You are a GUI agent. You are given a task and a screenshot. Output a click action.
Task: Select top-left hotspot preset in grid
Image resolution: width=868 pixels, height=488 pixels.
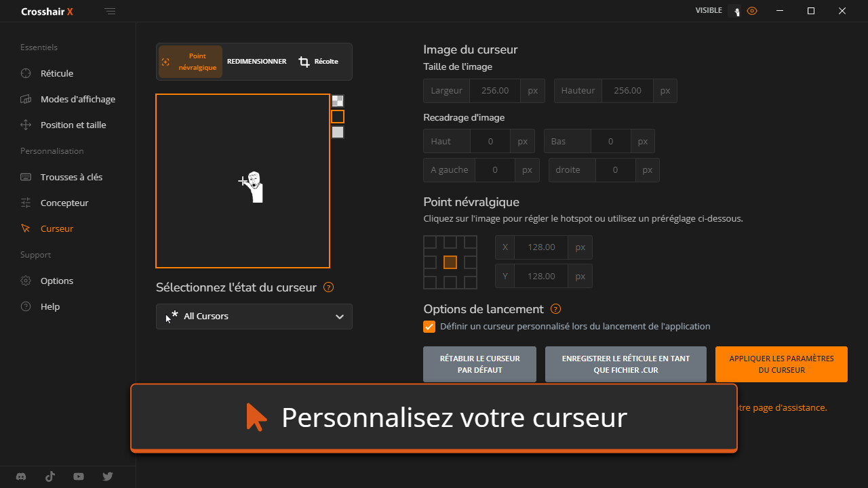click(x=430, y=242)
